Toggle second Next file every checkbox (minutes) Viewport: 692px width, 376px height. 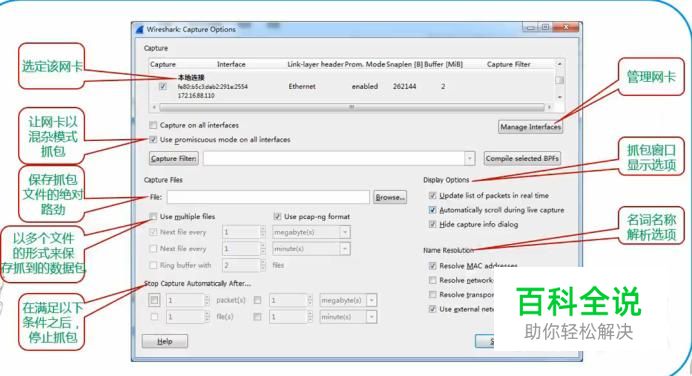(x=153, y=248)
